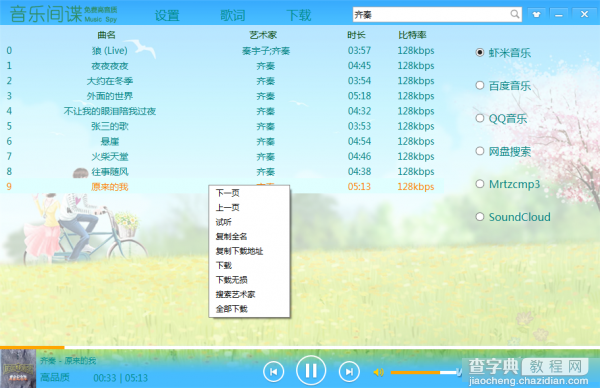The width and height of the screenshot is (600, 388).
Task: Play the previous track
Action: pos(274,372)
